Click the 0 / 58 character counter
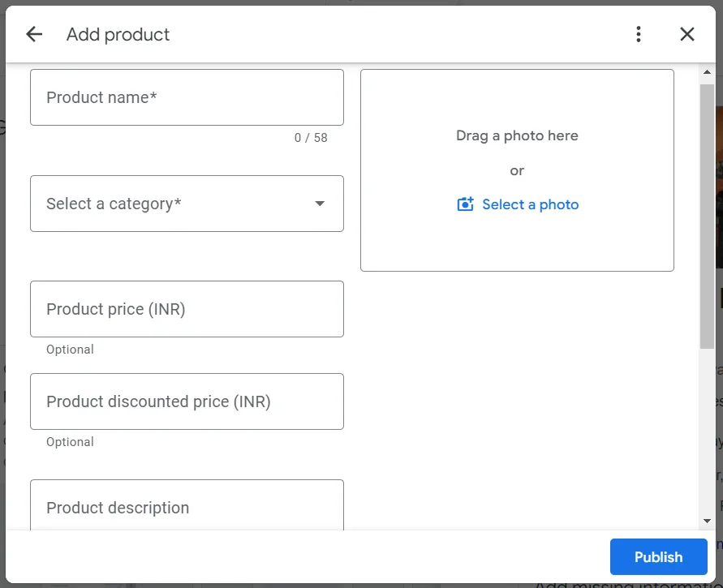Viewport: 723px width, 588px height. click(x=311, y=138)
